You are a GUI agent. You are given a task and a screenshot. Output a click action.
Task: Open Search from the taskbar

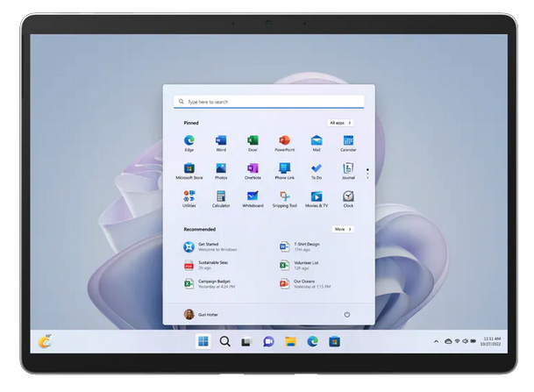[x=224, y=341]
